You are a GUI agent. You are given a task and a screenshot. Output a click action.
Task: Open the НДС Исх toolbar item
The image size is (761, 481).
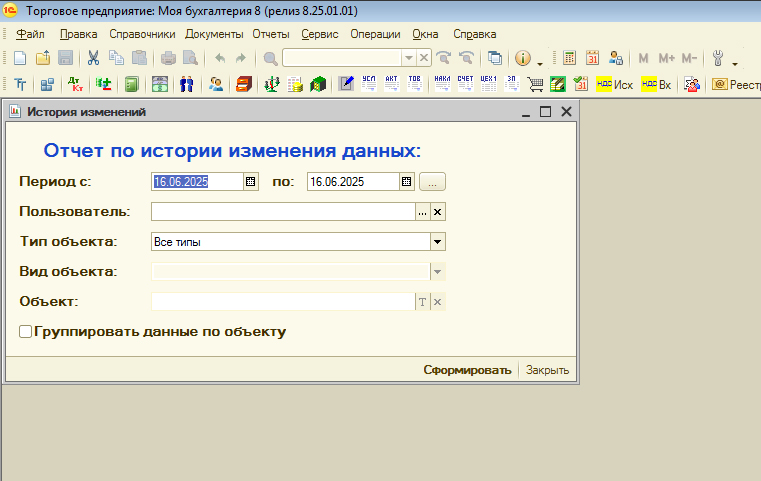614,84
